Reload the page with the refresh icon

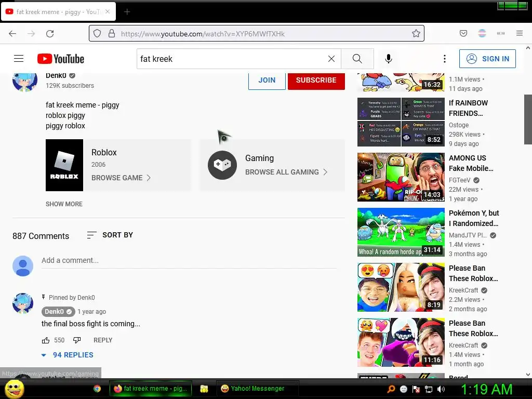[50, 33]
